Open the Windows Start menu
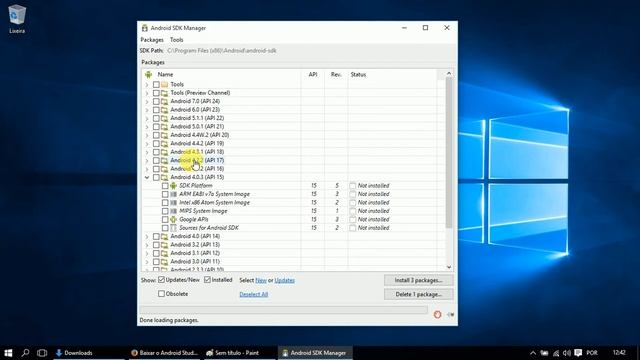 (x=8, y=353)
